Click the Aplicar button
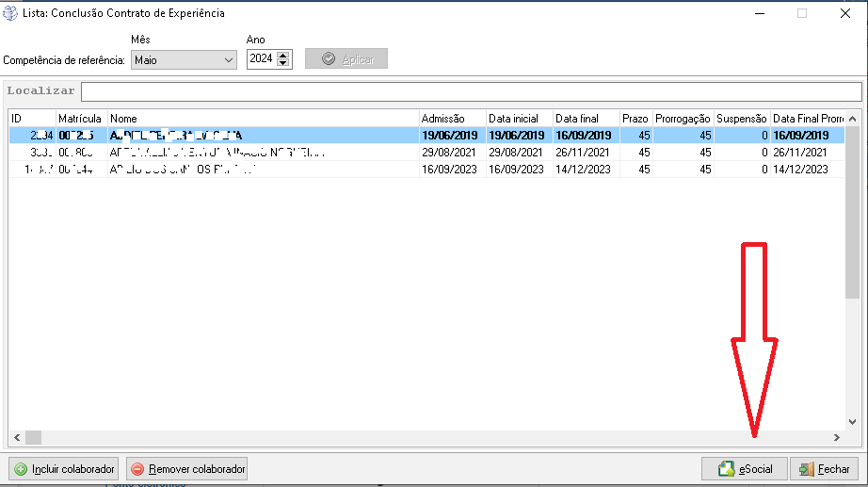Screen dimensions: 868x487 point(346,59)
